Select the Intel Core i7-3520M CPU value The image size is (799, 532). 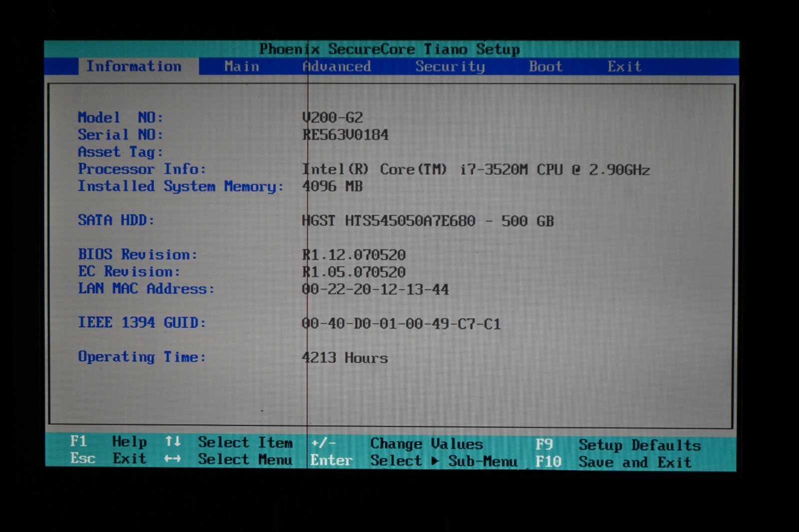pos(476,170)
